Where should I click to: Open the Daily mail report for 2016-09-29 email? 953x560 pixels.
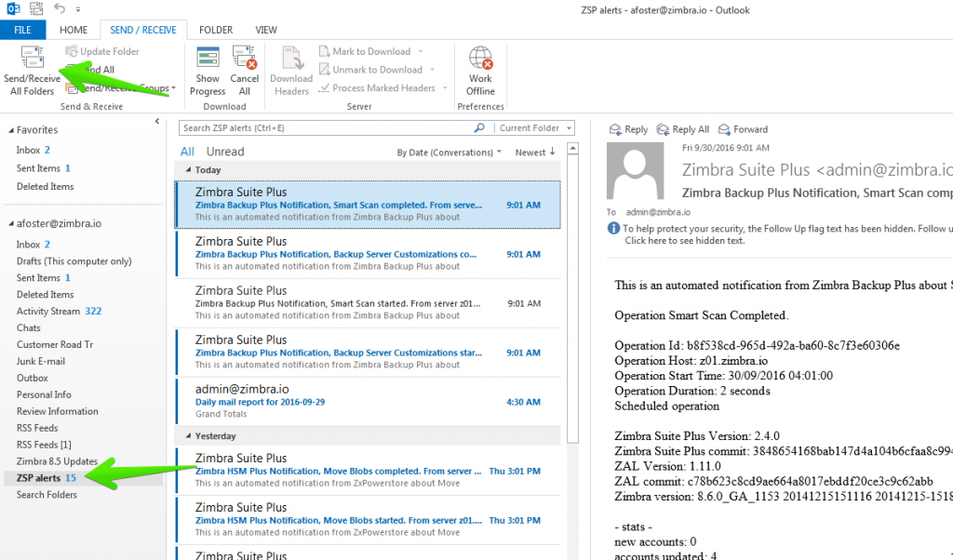point(369,402)
